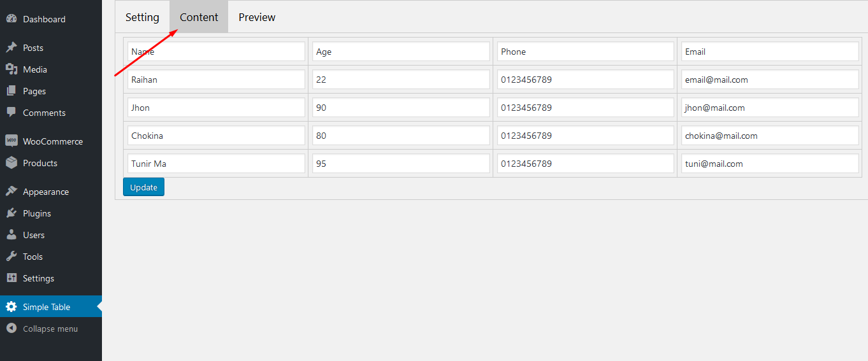Open Settings in the admin sidebar
The width and height of the screenshot is (868, 361).
pyautogui.click(x=51, y=278)
